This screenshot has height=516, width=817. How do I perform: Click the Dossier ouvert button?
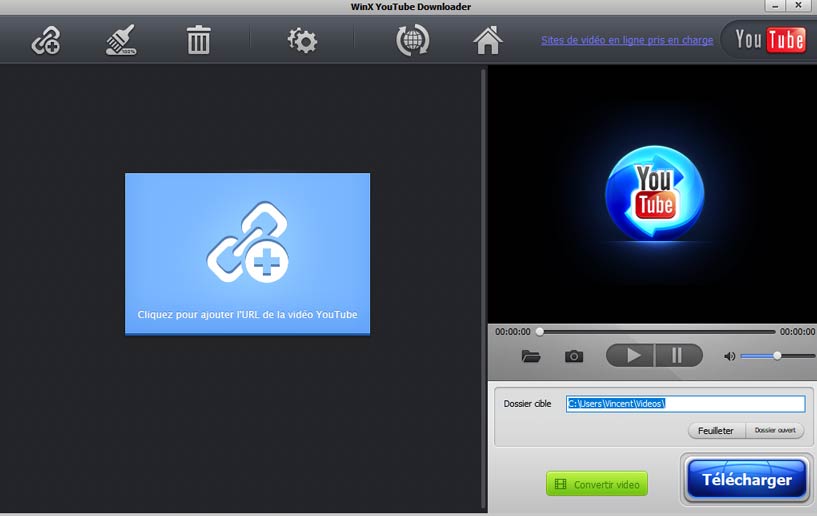tap(775, 431)
